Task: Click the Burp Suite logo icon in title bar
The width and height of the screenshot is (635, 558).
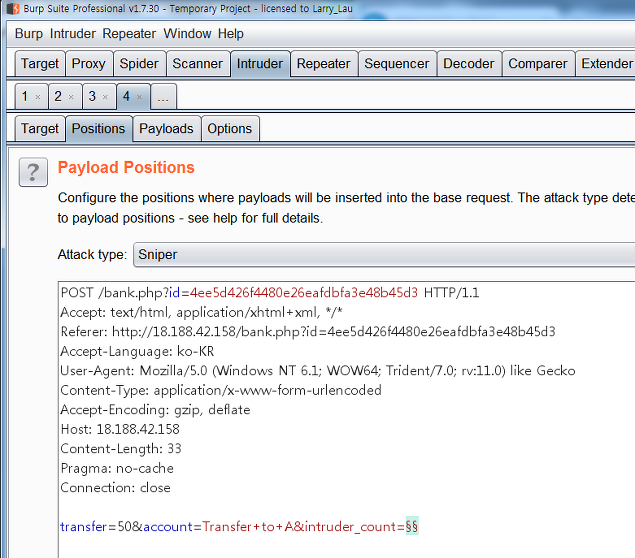Action: click(x=13, y=9)
